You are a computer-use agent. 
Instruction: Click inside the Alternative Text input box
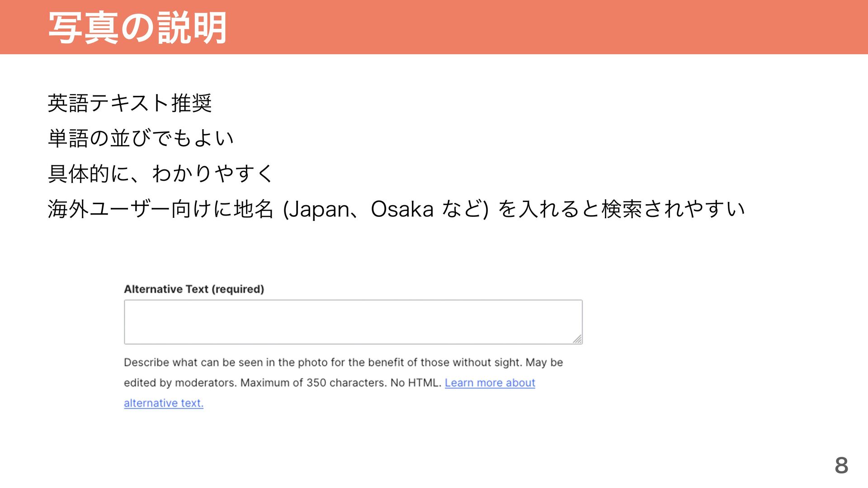coord(353,322)
